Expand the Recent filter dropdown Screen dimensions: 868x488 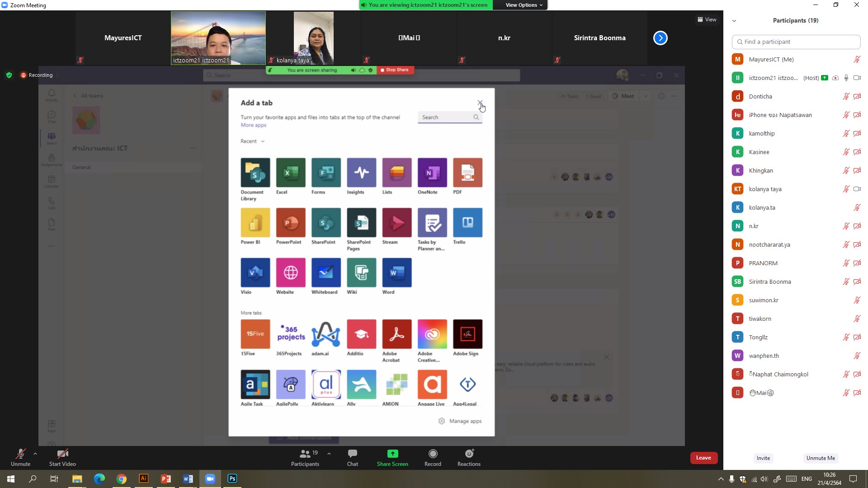coord(253,141)
